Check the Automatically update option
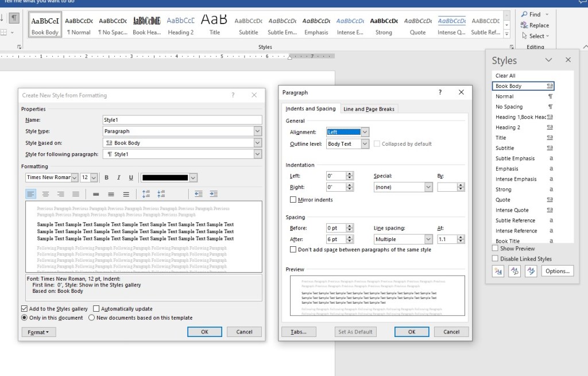 point(96,309)
